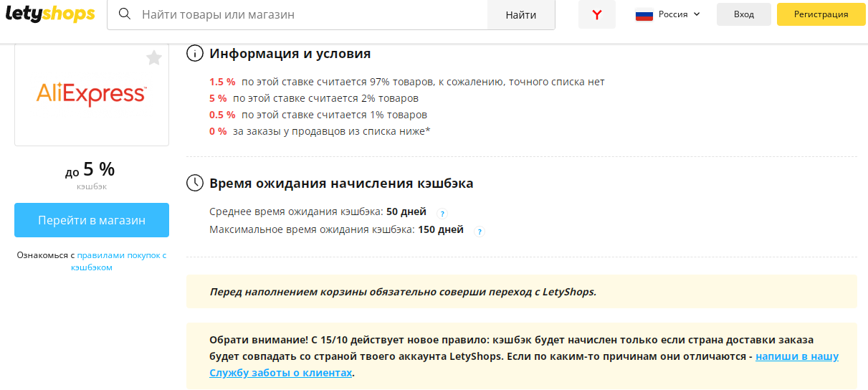The width and height of the screenshot is (868, 390).
Task: Click the Russian flag icon
Action: (x=644, y=14)
